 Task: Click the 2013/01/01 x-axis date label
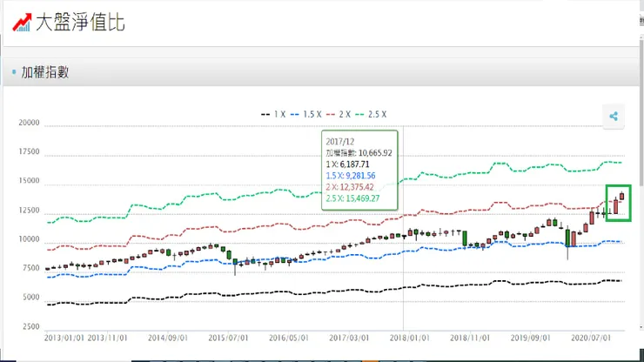(65, 335)
